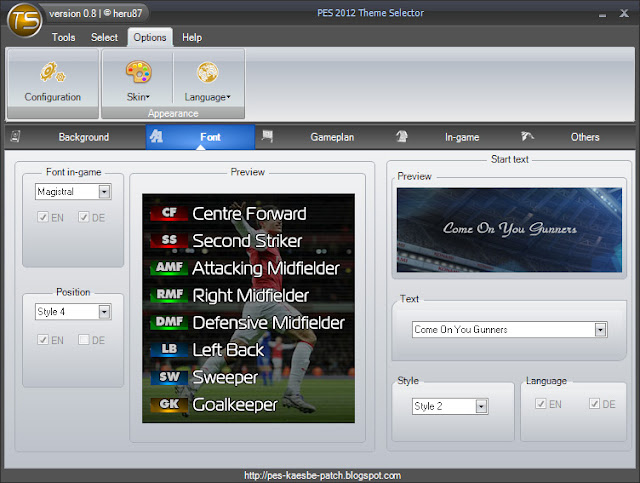Click the Others tab icon
This screenshot has width=640, height=483.
[527, 137]
